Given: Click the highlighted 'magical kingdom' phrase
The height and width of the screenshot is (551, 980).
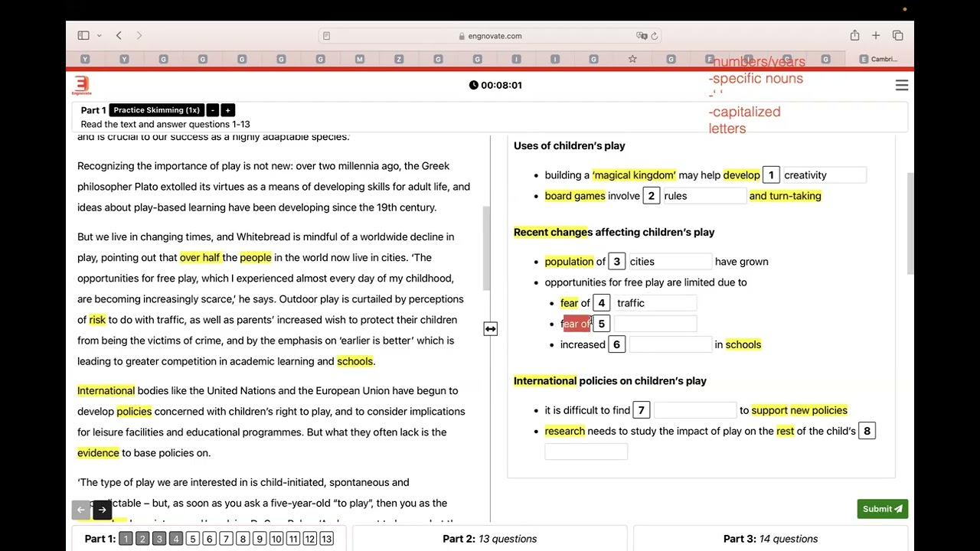Looking at the screenshot, I should pos(634,175).
